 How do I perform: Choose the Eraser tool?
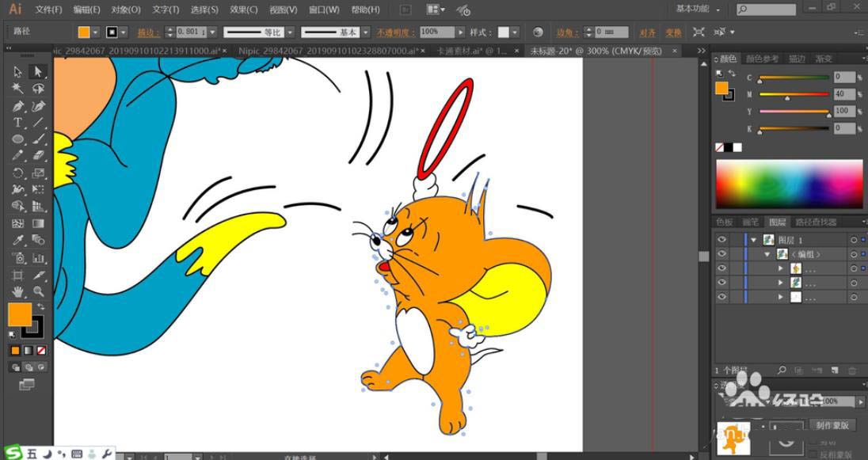click(38, 155)
